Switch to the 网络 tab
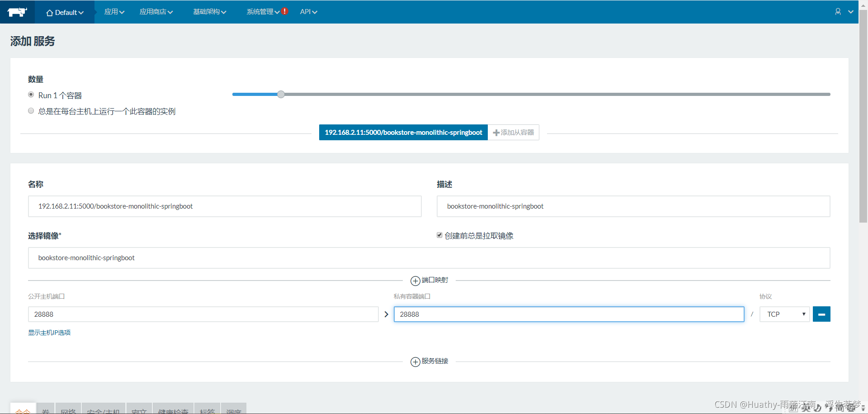 pos(68,409)
